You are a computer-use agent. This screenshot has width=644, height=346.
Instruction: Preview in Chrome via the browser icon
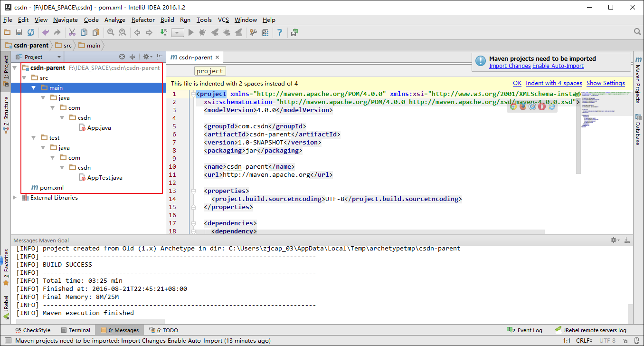click(513, 106)
